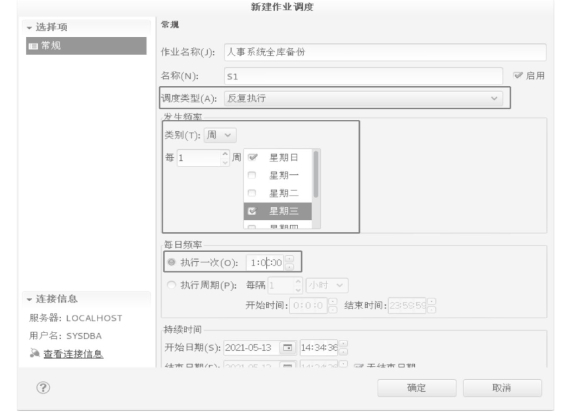The width and height of the screenshot is (577, 419).
Task: Collapse the 选择项 section
Action: click(29, 28)
